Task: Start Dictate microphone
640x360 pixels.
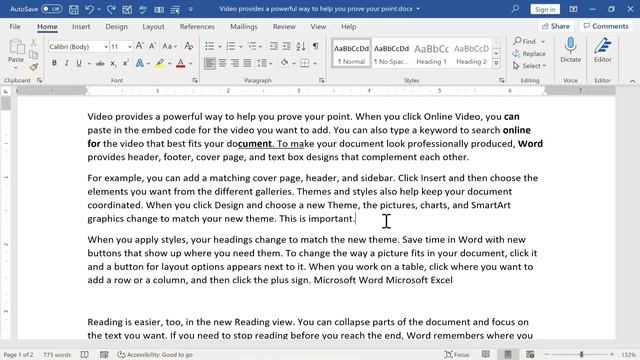Action: [x=570, y=50]
